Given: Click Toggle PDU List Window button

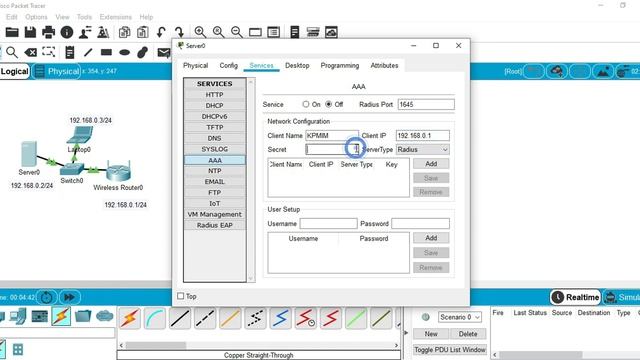Looking at the screenshot, I should 449,350.
